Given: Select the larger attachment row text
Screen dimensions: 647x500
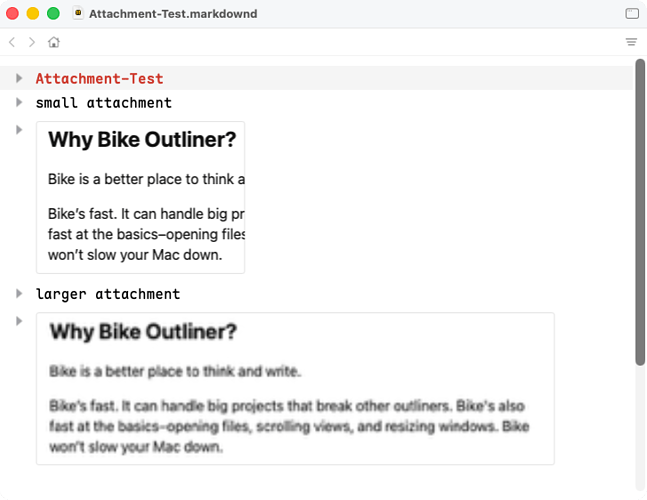Looking at the screenshot, I should point(108,294).
